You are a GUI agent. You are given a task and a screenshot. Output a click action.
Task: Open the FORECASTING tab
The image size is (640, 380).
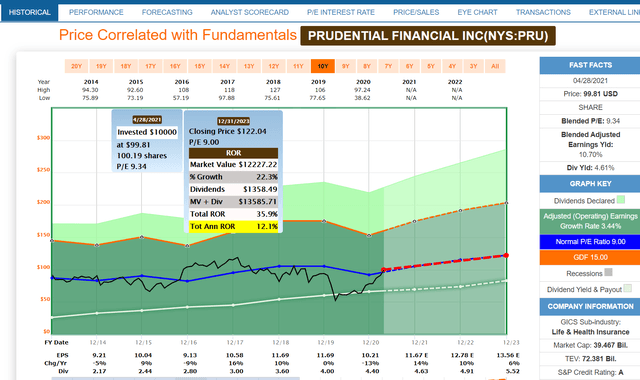click(x=167, y=12)
